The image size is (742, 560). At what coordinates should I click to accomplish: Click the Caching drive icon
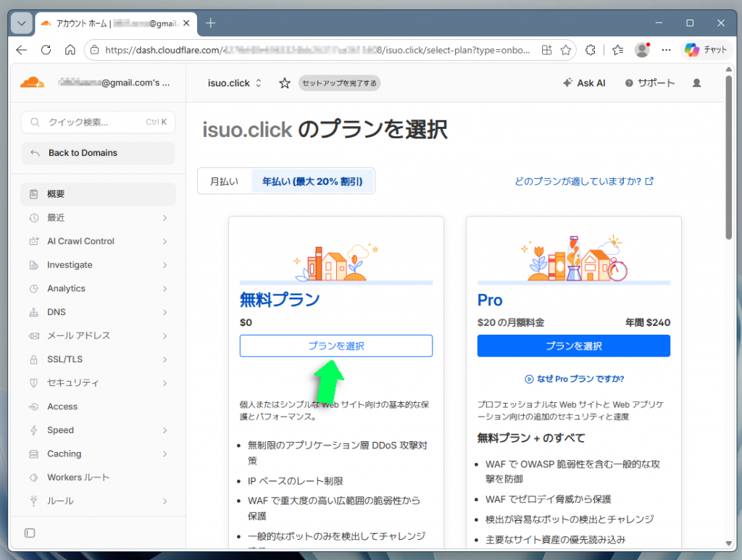click(x=33, y=454)
